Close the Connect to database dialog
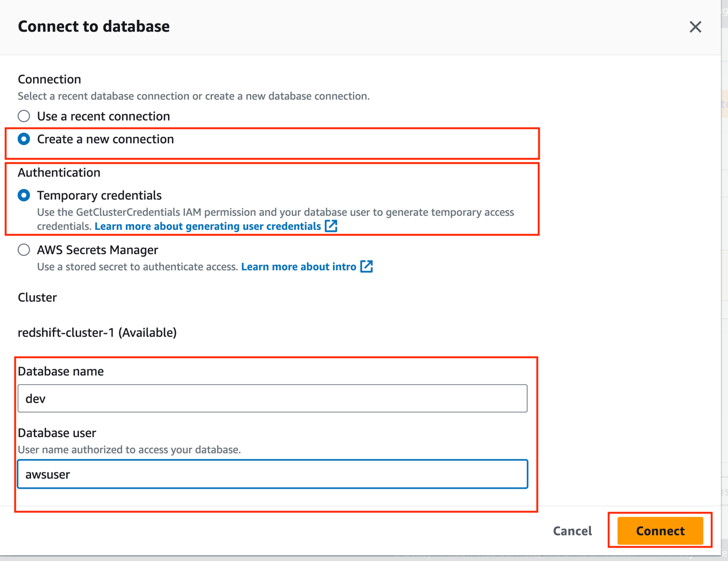728x561 pixels. pyautogui.click(x=695, y=27)
